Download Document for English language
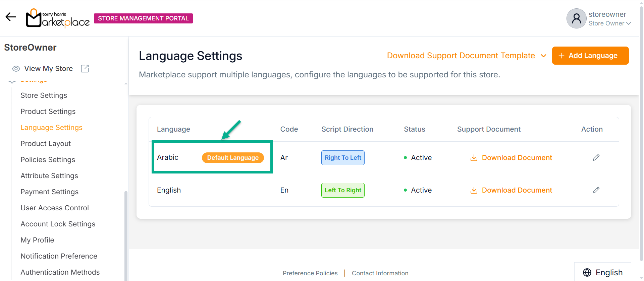Screen dimensions: 644x281 pos(511,190)
